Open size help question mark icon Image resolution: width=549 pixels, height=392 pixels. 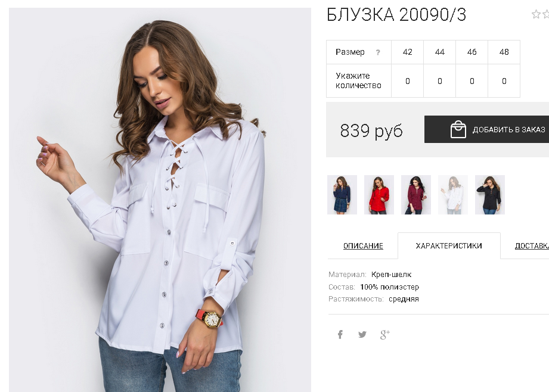378,52
